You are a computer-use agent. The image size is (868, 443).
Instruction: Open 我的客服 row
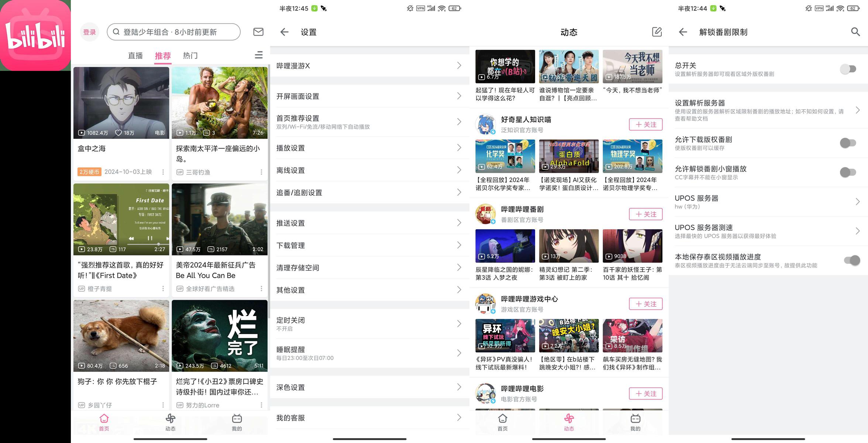(370, 418)
